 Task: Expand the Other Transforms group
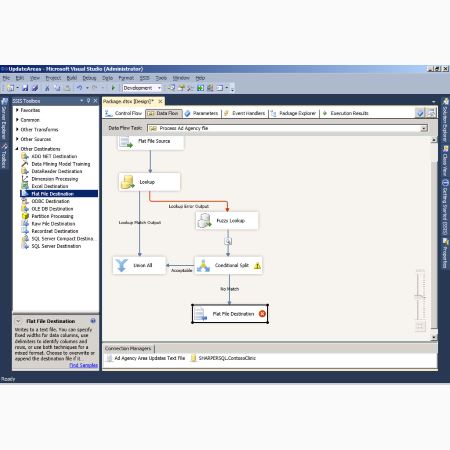click(17, 129)
